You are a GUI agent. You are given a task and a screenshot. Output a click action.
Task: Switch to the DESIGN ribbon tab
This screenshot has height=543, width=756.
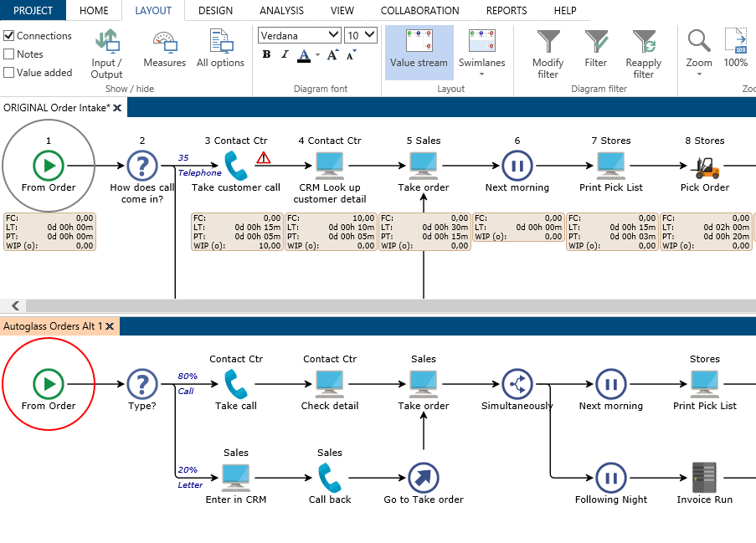point(215,11)
